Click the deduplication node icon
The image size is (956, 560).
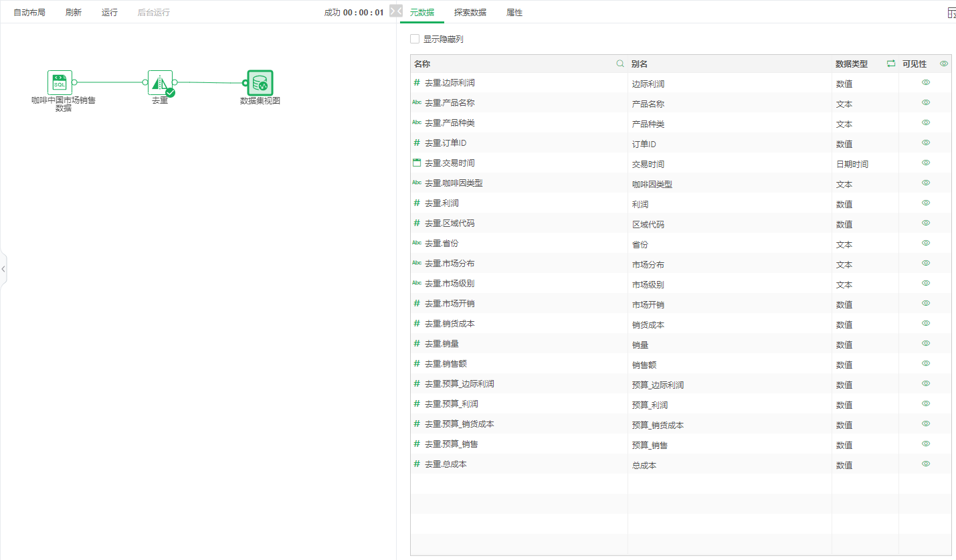click(160, 82)
